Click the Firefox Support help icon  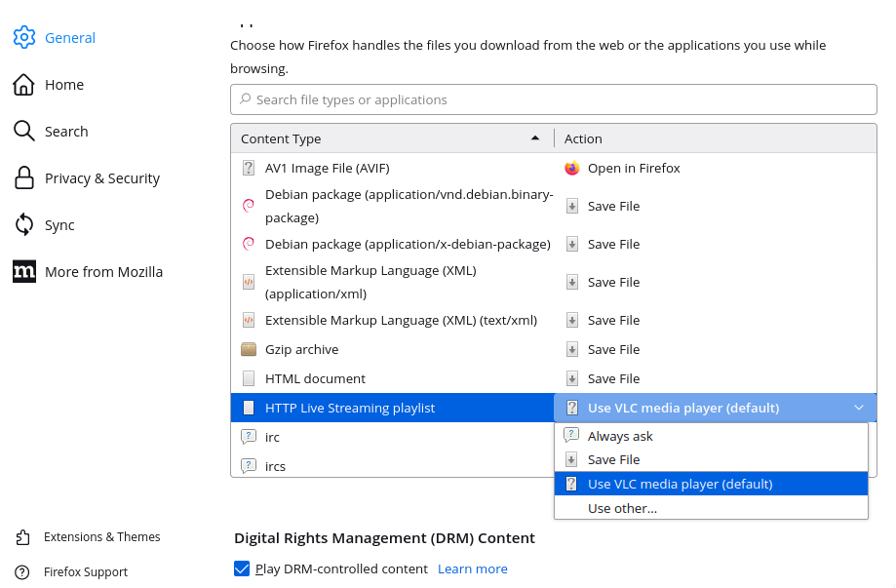22,572
